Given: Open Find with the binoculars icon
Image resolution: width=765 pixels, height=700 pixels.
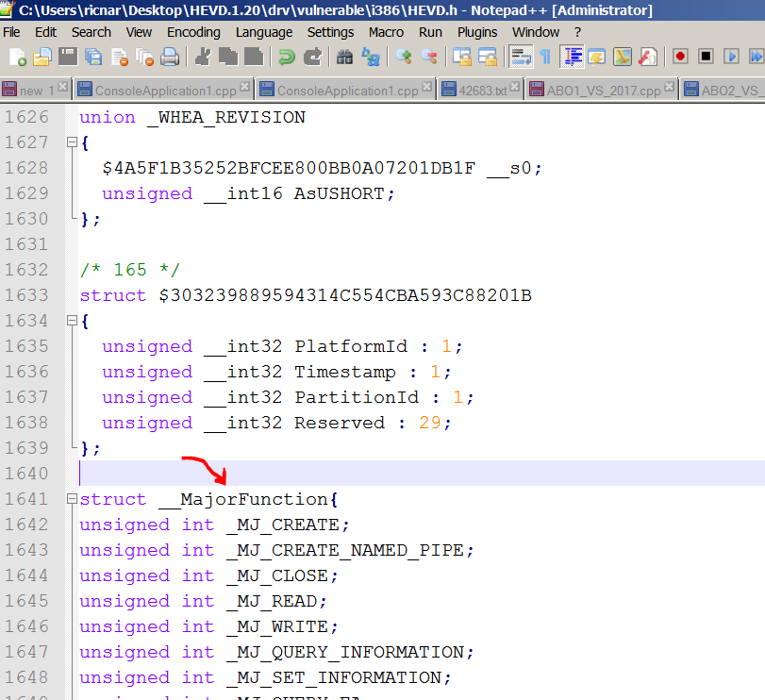Looking at the screenshot, I should 345,57.
